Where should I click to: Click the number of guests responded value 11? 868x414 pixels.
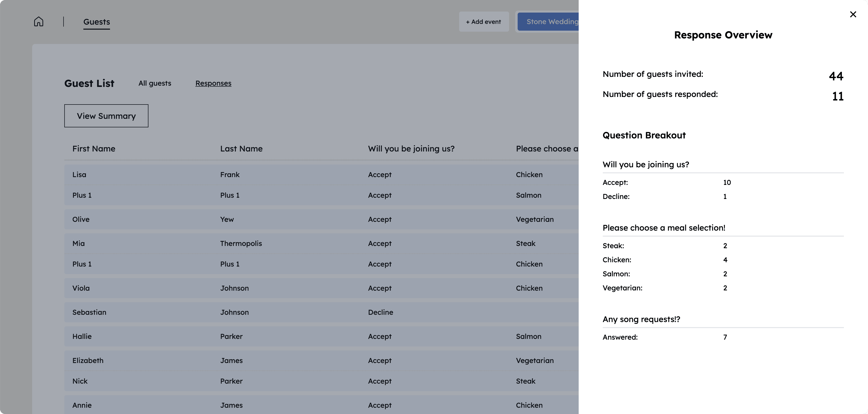(x=838, y=96)
